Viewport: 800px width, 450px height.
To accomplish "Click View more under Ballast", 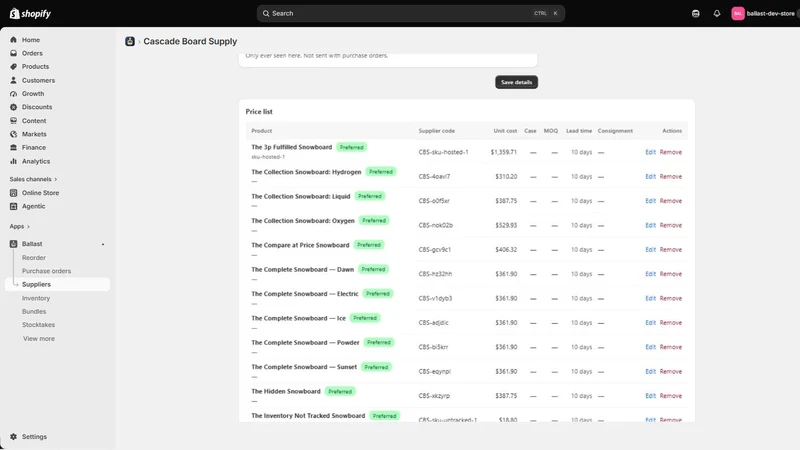I will [x=39, y=339].
